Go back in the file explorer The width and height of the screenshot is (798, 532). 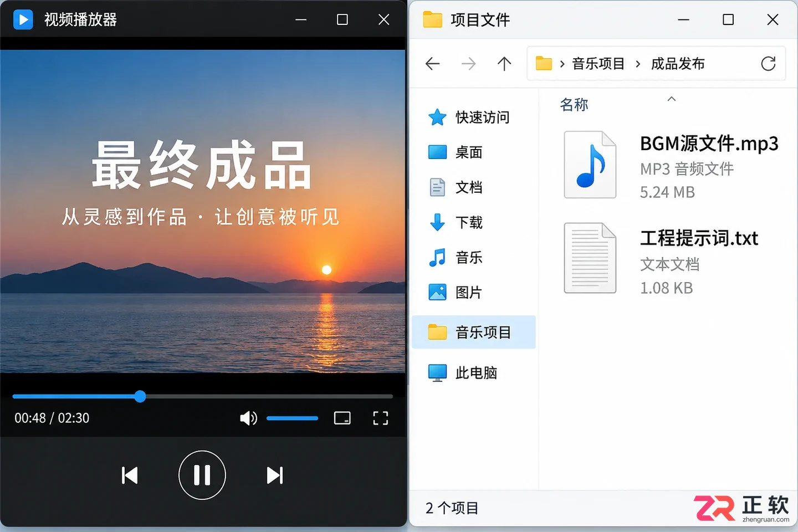coord(433,64)
